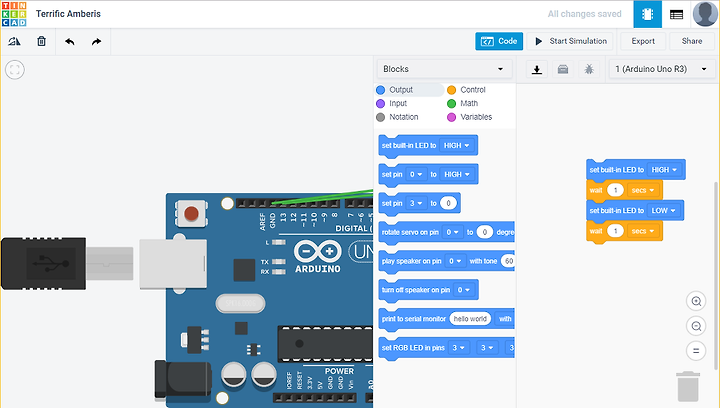Open the user profile avatar
The width and height of the screenshot is (720, 408).
[x=705, y=14]
